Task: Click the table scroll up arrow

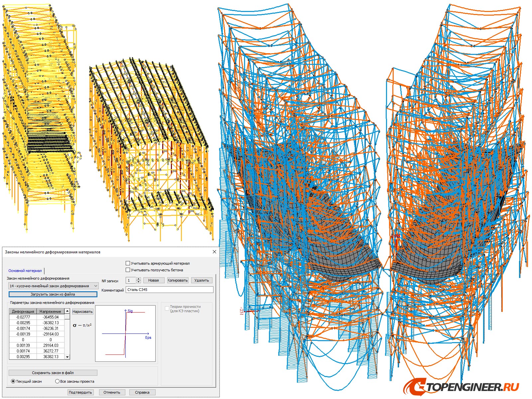Action: pos(67,311)
